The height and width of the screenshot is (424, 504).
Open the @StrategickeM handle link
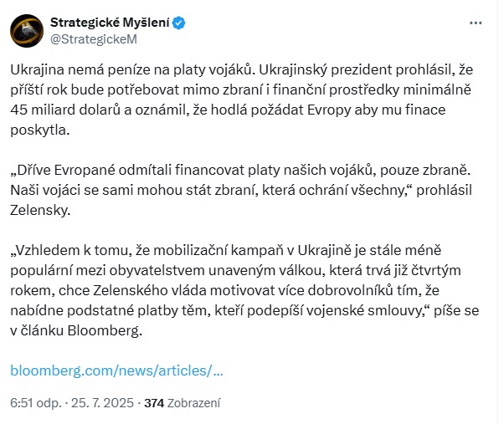pyautogui.click(x=94, y=39)
